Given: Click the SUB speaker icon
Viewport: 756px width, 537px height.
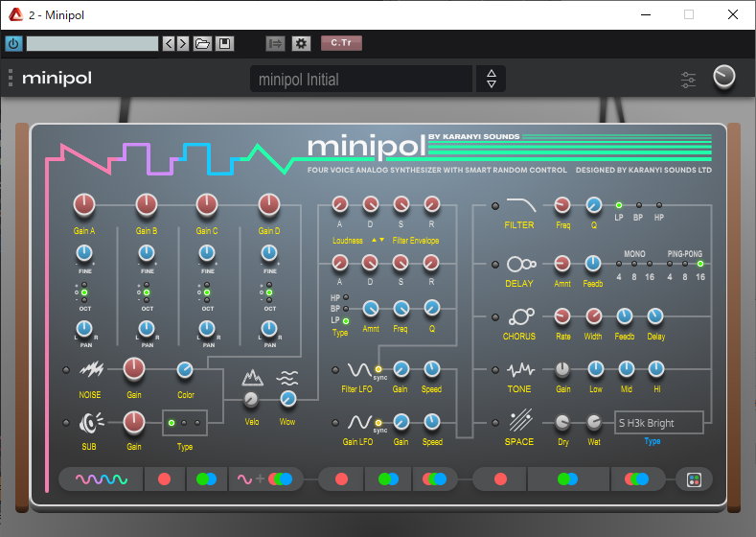Looking at the screenshot, I should tap(91, 423).
